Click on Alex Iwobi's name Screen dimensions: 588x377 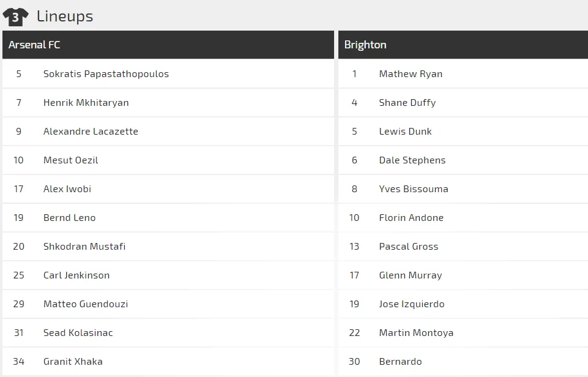click(x=67, y=189)
